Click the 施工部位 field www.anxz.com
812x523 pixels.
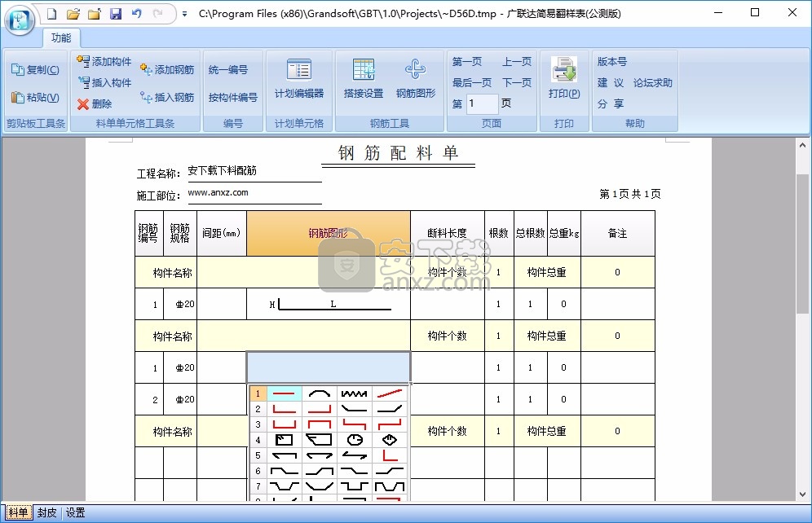coord(254,193)
